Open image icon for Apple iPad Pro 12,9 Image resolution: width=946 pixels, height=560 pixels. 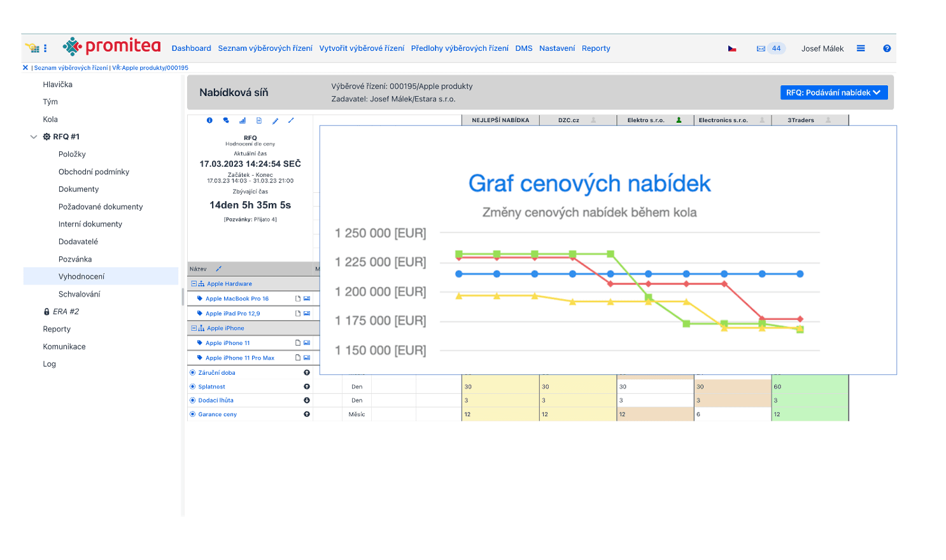(307, 313)
